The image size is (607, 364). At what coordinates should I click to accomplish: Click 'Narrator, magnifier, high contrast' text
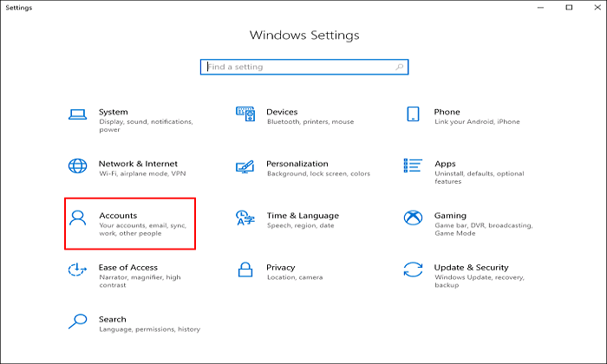140,281
